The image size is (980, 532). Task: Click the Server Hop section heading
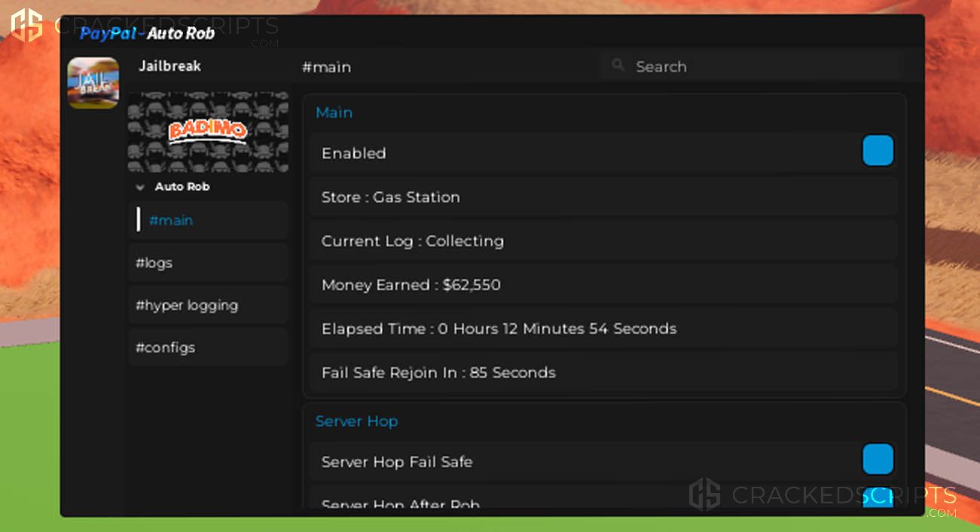point(356,421)
